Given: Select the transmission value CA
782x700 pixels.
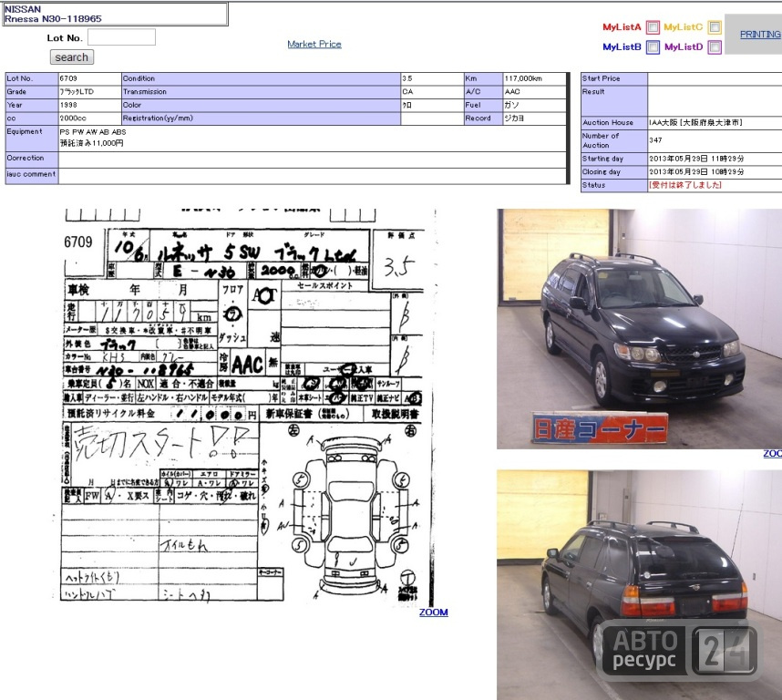Looking at the screenshot, I should (407, 92).
